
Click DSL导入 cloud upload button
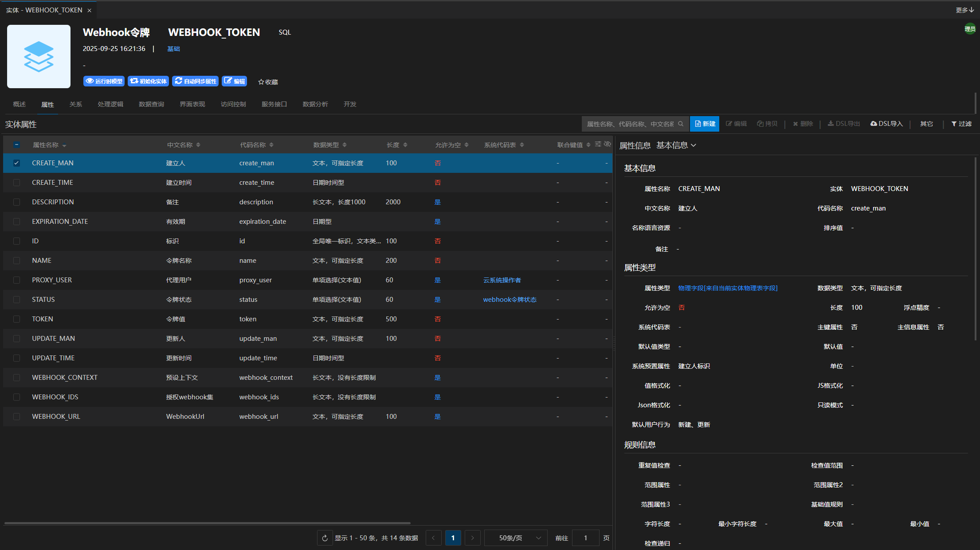tap(886, 124)
